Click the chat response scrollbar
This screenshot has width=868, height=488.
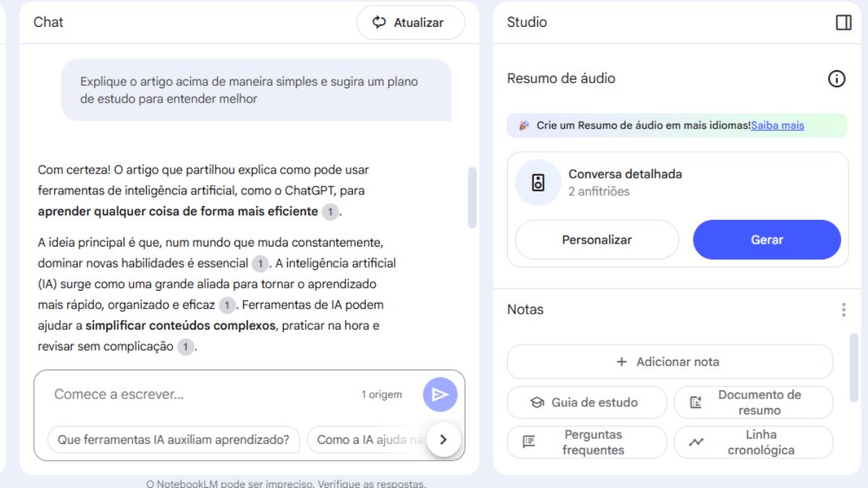(x=472, y=197)
